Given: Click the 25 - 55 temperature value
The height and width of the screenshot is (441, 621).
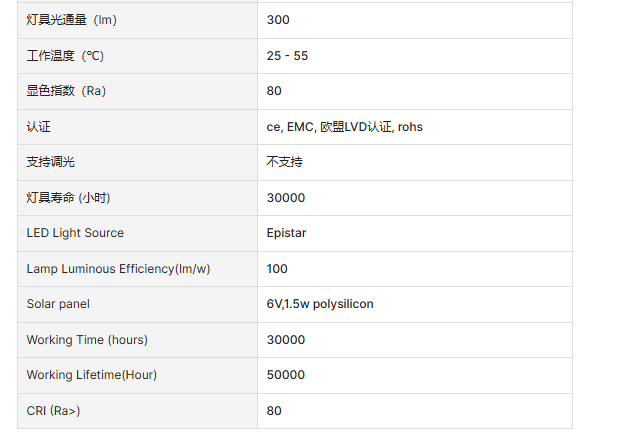Looking at the screenshot, I should point(287,56).
